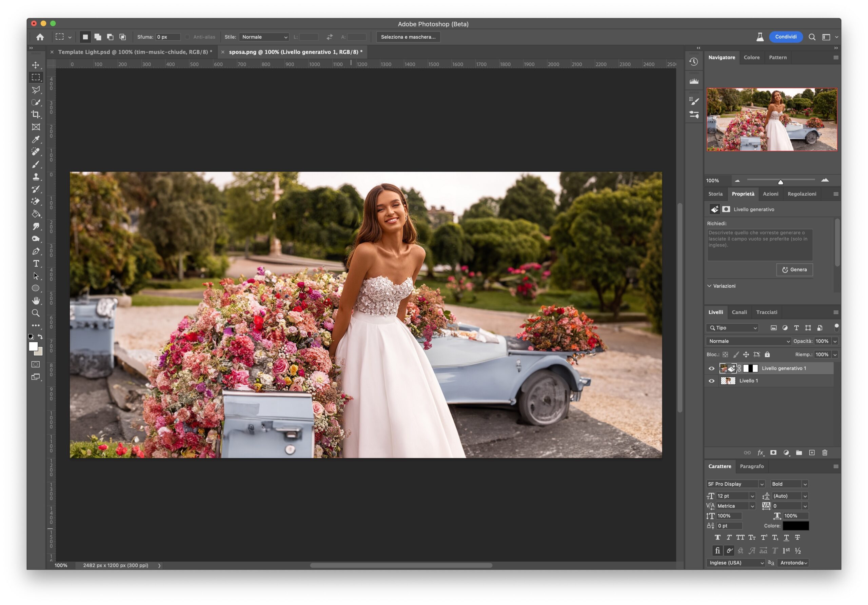Select the Pen tool

tap(36, 251)
